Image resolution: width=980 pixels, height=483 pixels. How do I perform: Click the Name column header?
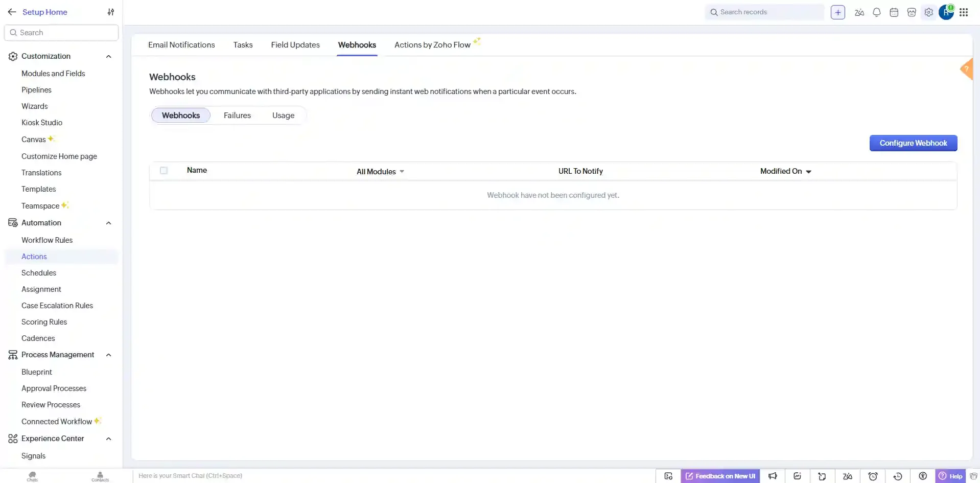click(197, 170)
